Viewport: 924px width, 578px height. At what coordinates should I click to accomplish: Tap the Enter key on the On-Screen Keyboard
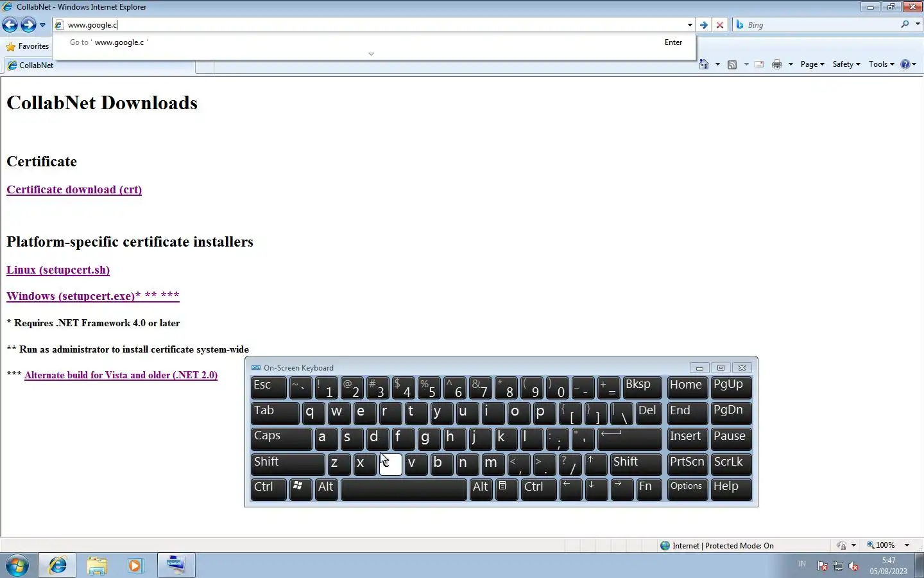pos(629,439)
